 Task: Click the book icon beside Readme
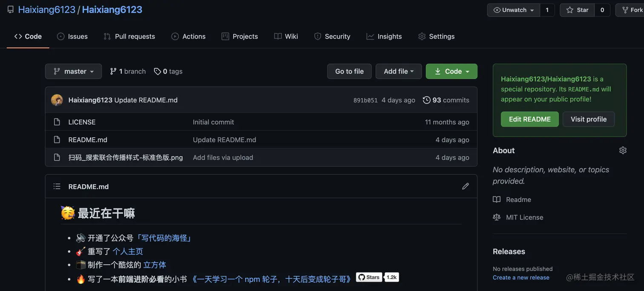[x=497, y=199]
